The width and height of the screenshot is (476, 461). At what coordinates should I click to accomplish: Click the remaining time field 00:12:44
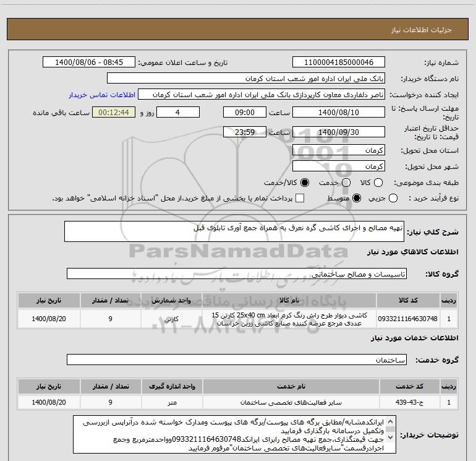(x=114, y=112)
